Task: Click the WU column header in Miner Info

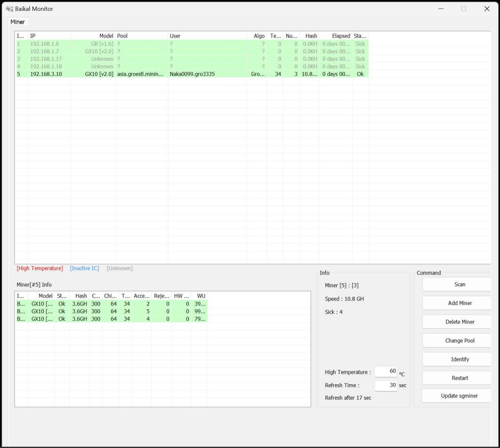Action: pos(199,296)
